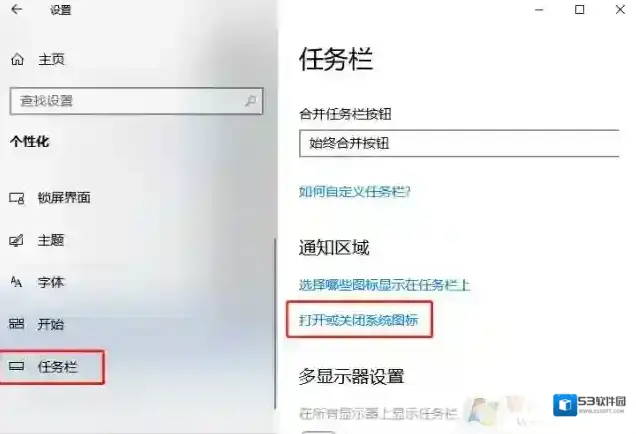
Task: Open the 主页 home icon
Action: click(17, 60)
